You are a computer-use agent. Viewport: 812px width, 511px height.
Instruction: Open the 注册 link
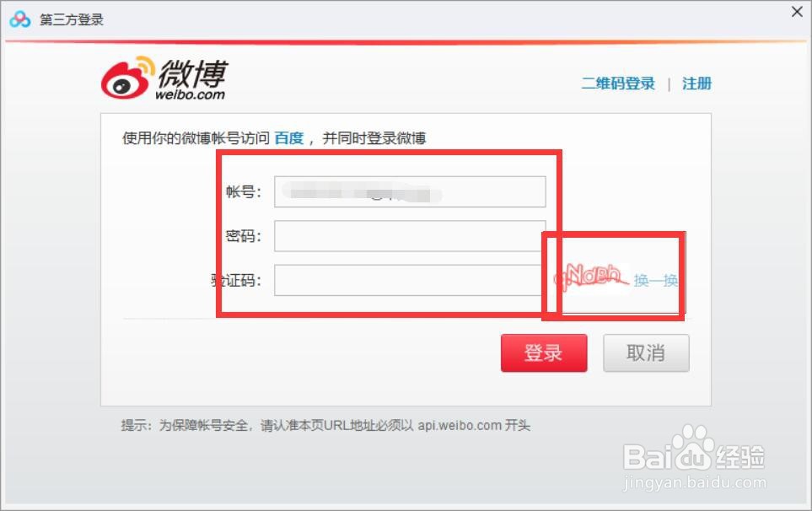coord(696,83)
